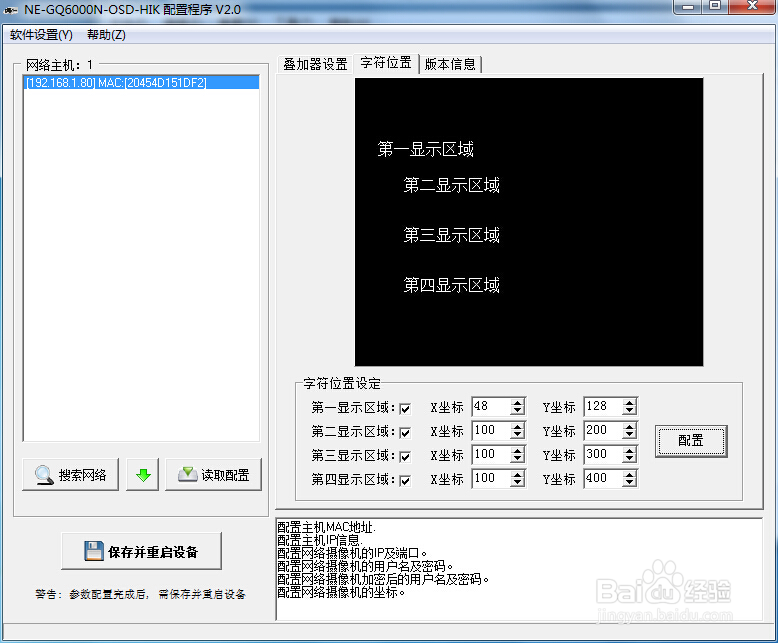Click the floppy disk save icon
778x643 pixels.
[94, 551]
